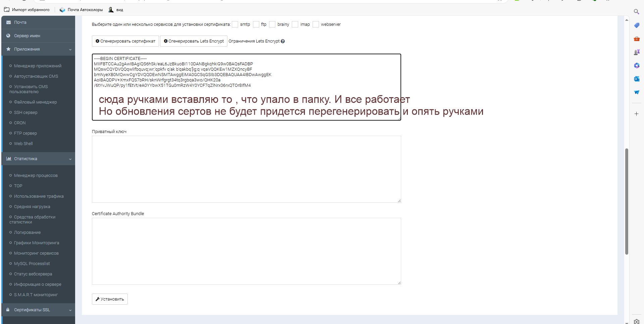This screenshot has height=324, width=644.
Task: Check the webserver service checkbox
Action: 316,24
